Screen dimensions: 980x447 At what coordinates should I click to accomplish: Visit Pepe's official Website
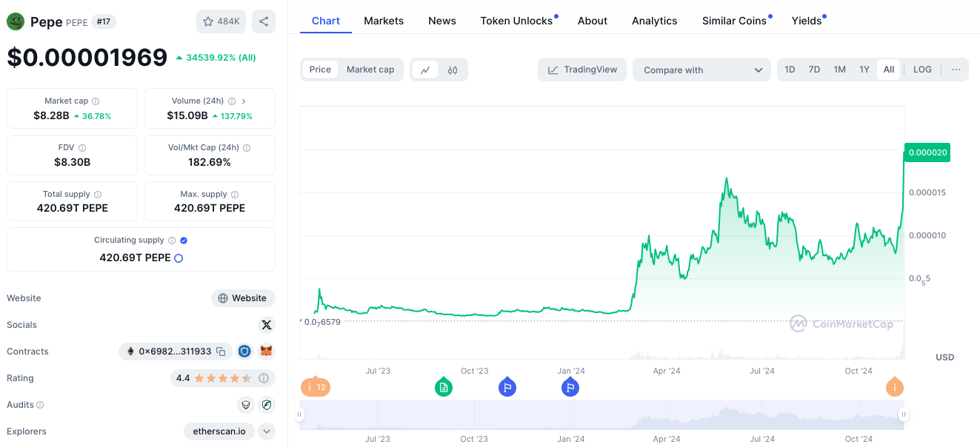coord(243,298)
